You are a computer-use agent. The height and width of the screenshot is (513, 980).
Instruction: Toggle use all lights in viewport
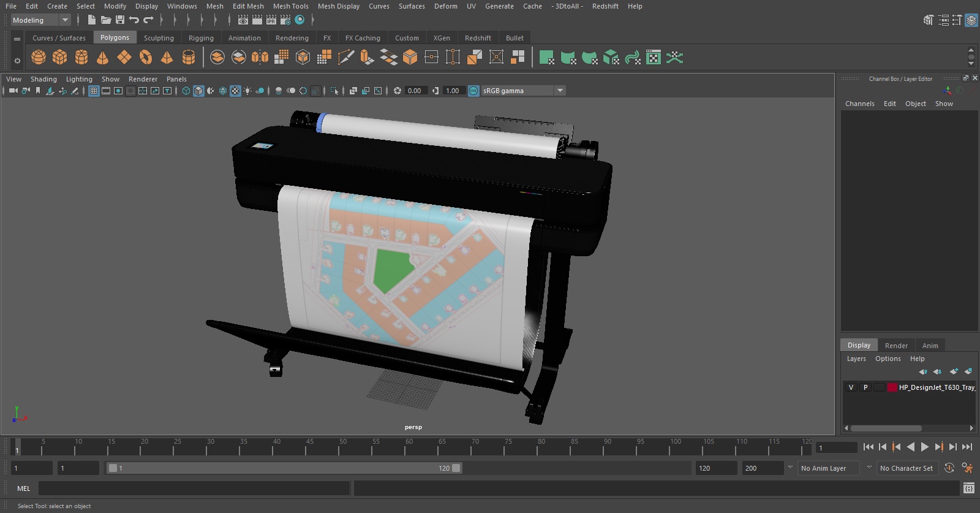247,91
